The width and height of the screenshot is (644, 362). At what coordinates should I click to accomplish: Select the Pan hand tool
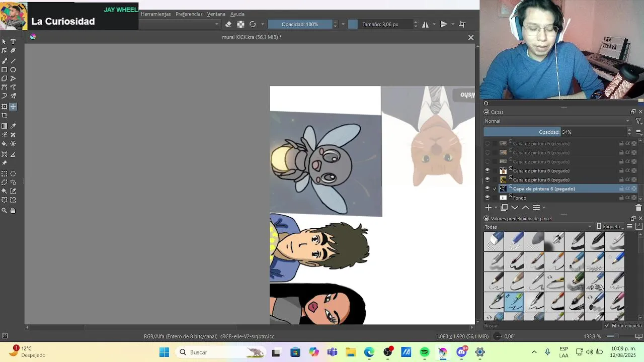point(13,211)
